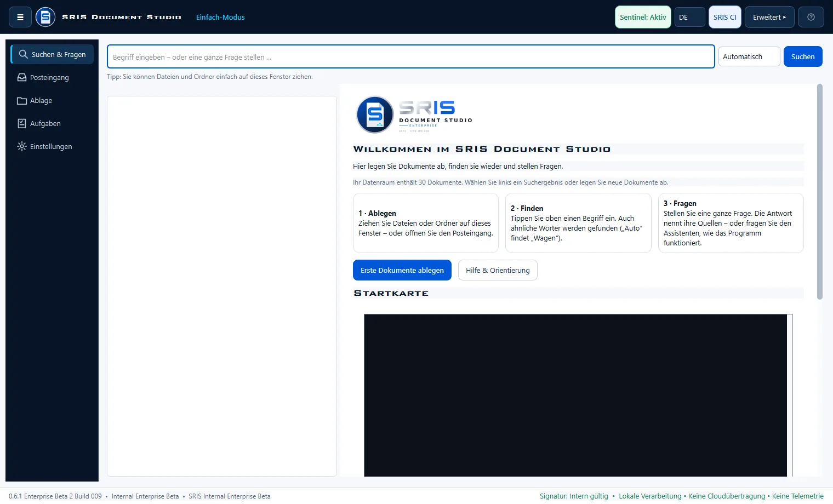Image resolution: width=833 pixels, height=504 pixels.
Task: Click Lokale Verarbeitung status text
Action: tap(650, 496)
